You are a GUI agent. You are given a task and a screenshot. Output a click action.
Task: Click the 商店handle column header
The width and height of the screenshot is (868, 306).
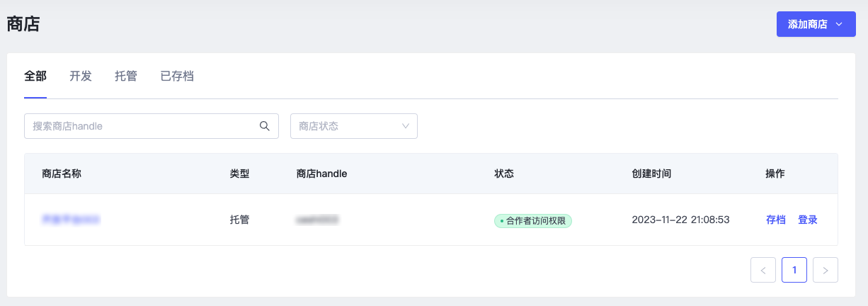tap(321, 174)
